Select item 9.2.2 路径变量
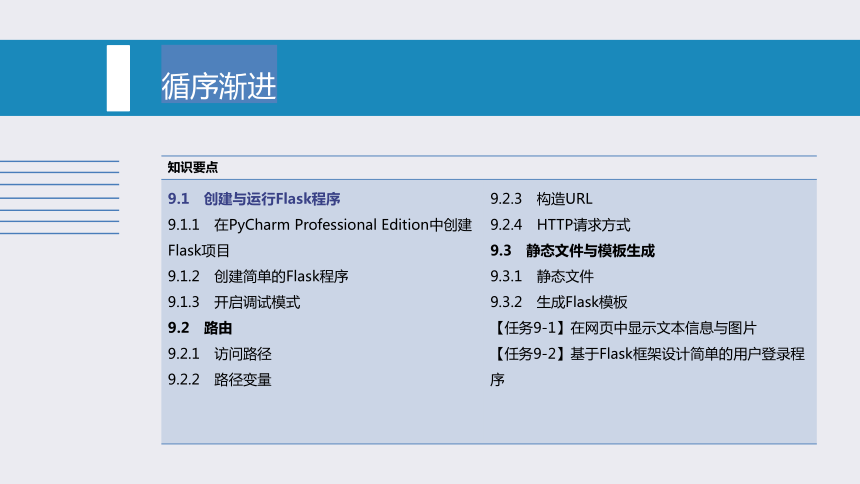Image resolution: width=860 pixels, height=484 pixels. [219, 380]
